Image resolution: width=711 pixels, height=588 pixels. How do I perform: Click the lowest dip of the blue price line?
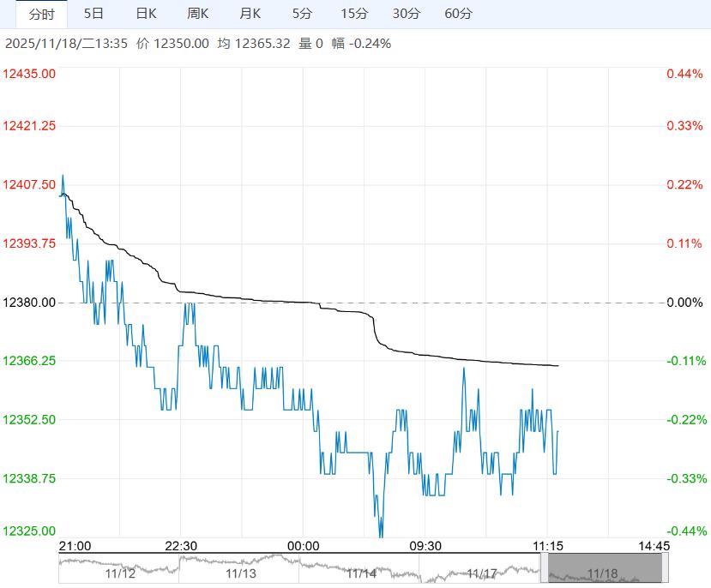pos(381,535)
